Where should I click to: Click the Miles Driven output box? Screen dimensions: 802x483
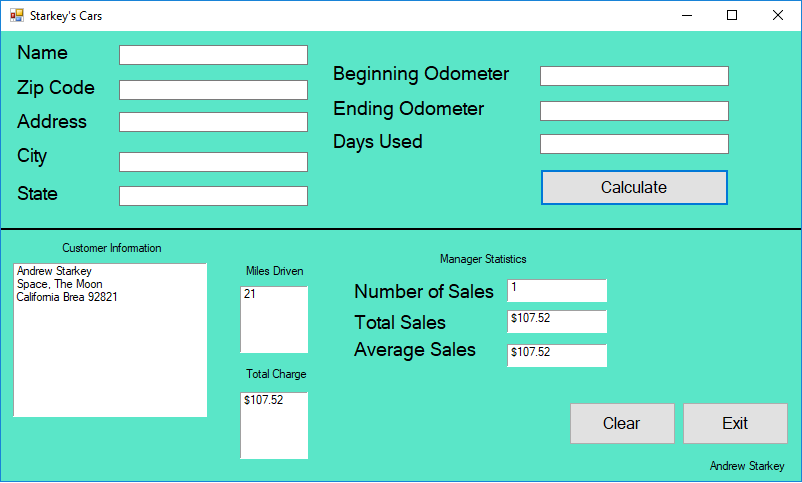pyautogui.click(x=274, y=319)
